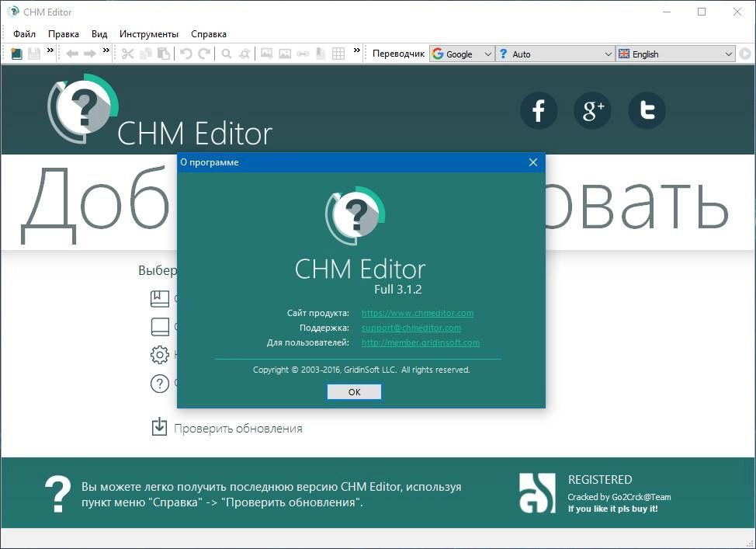The width and height of the screenshot is (756, 549).
Task: Click the closed book icon in welcome list
Action: (160, 327)
